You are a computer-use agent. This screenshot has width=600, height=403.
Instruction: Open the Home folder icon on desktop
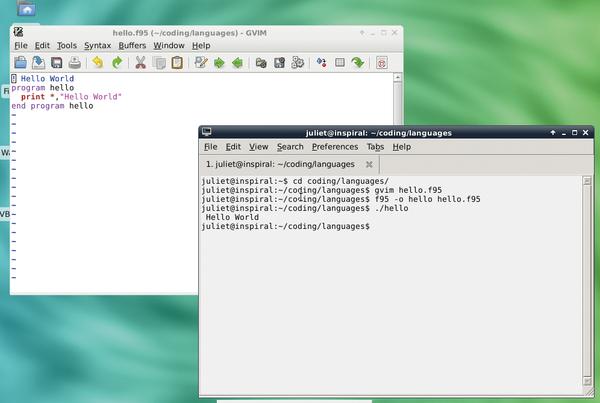27,8
